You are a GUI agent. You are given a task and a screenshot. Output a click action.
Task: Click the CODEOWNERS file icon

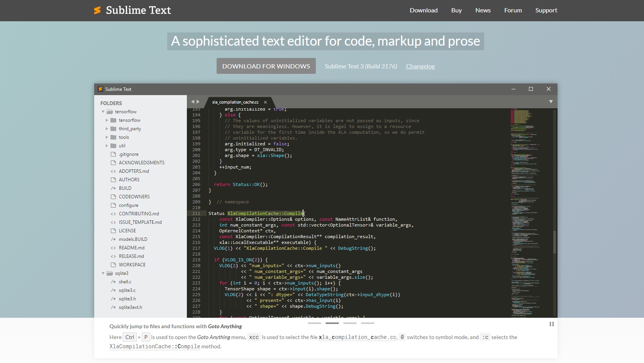tap(114, 197)
